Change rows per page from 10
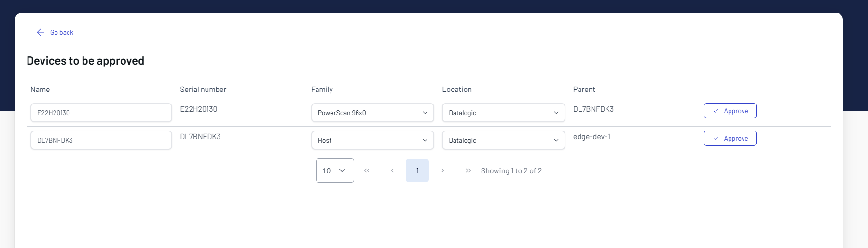The height and width of the screenshot is (248, 868). coord(335,170)
